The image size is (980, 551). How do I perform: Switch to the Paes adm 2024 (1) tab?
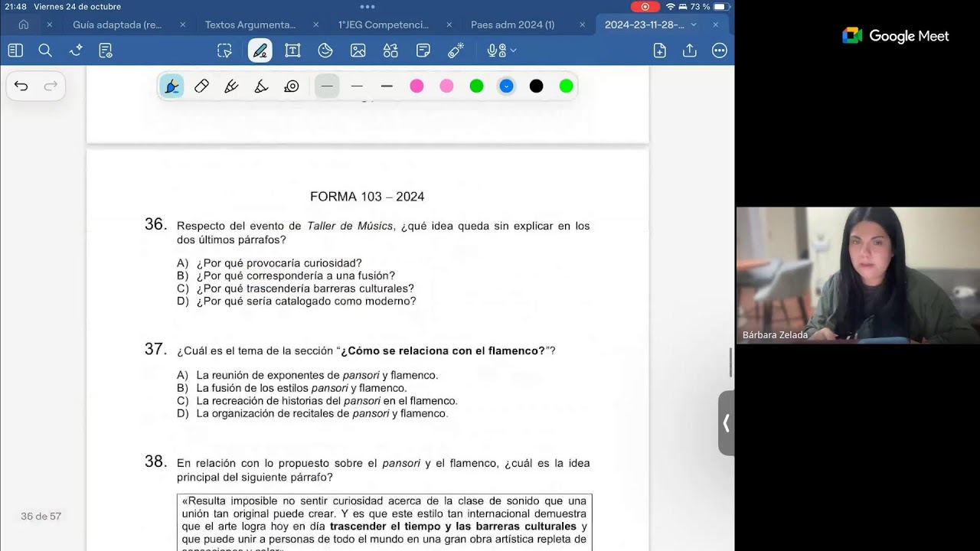click(512, 24)
